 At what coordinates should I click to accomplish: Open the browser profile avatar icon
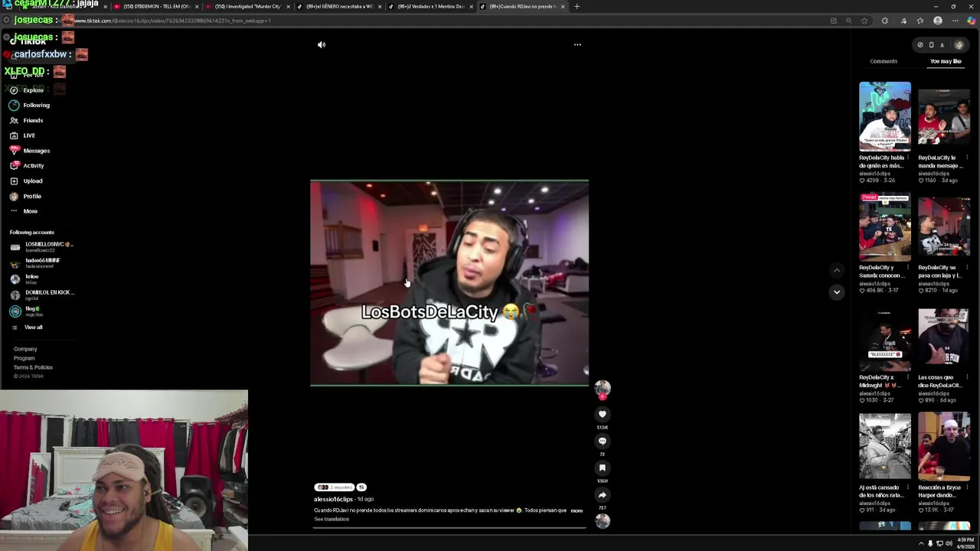[x=938, y=21]
